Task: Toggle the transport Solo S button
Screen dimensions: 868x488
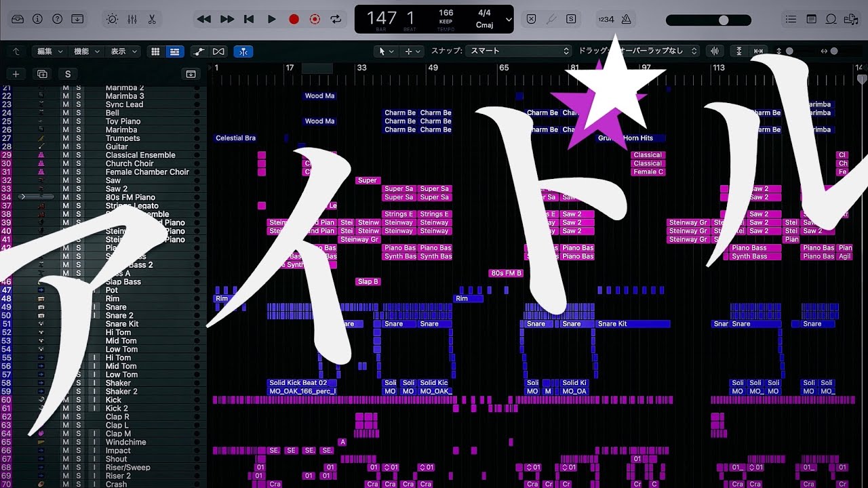Action: (x=572, y=20)
